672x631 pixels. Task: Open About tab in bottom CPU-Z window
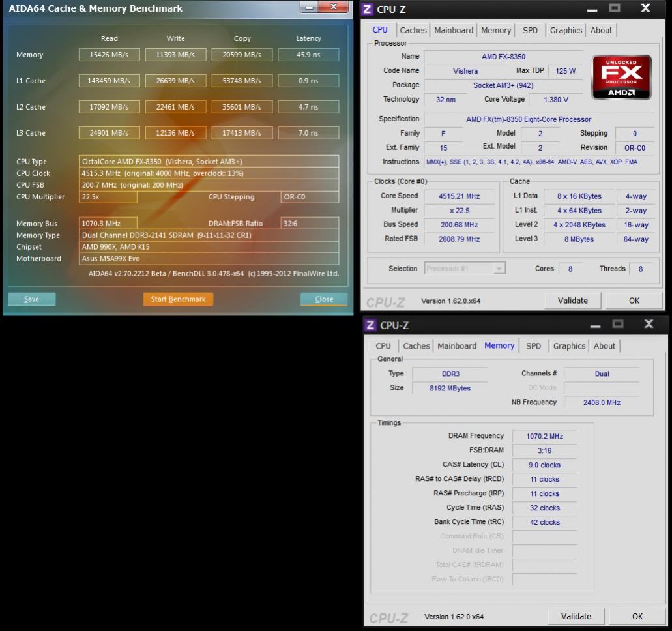[604, 346]
